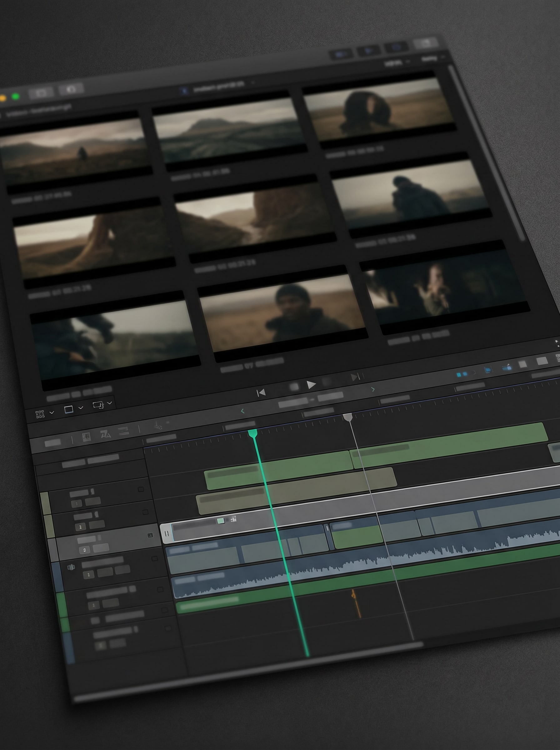Click the play button in transport controls
560x750 pixels.
[311, 385]
